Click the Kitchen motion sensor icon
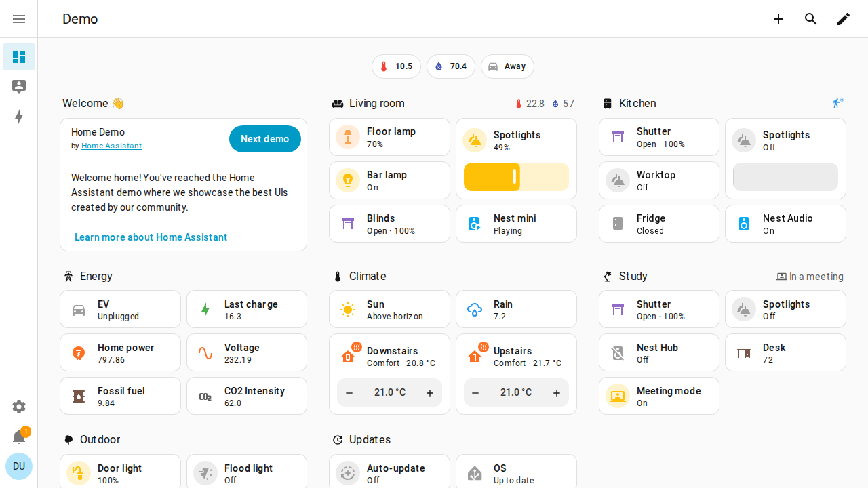Screen dimensions: 868x488 pyautogui.click(x=838, y=104)
